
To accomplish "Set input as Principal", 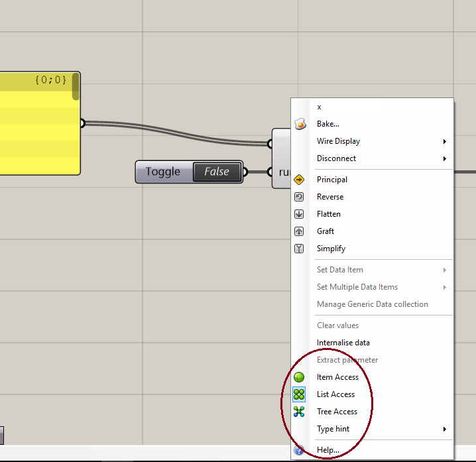I will pos(373,180).
